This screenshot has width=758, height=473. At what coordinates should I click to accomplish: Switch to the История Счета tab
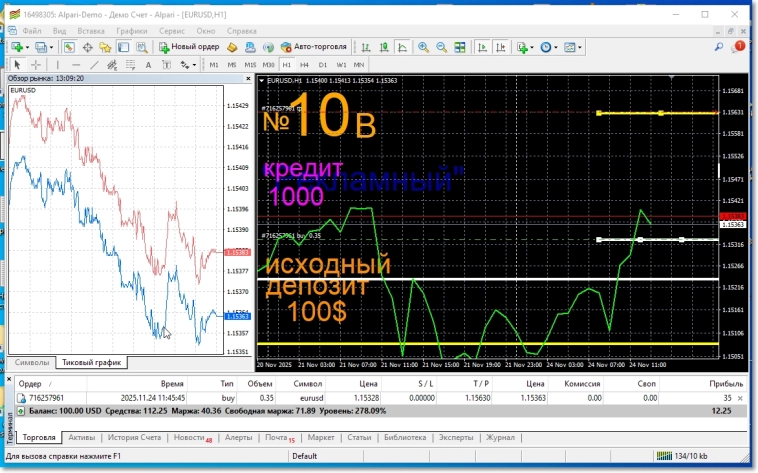click(134, 438)
